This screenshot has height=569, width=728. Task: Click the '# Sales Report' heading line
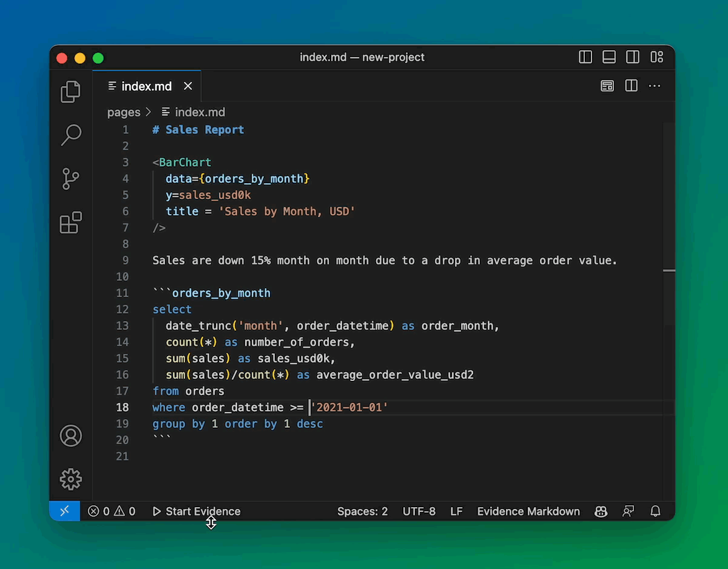click(198, 130)
